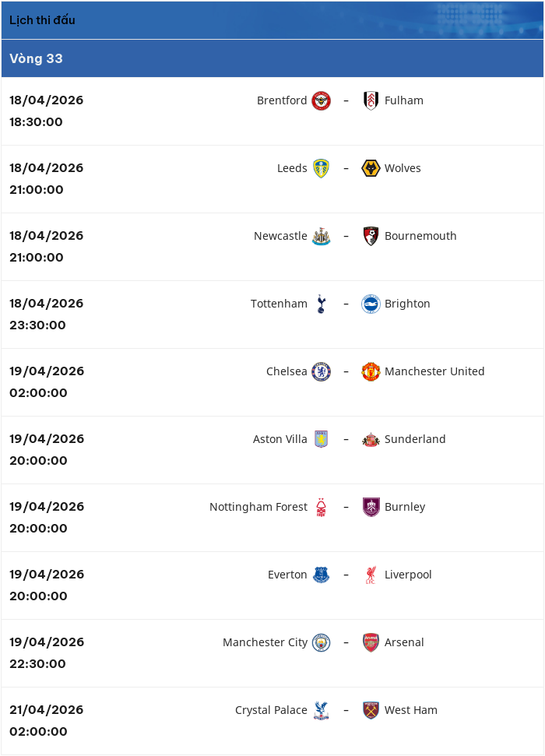
Task: Click the Brighton seagull badge
Action: 371,304
